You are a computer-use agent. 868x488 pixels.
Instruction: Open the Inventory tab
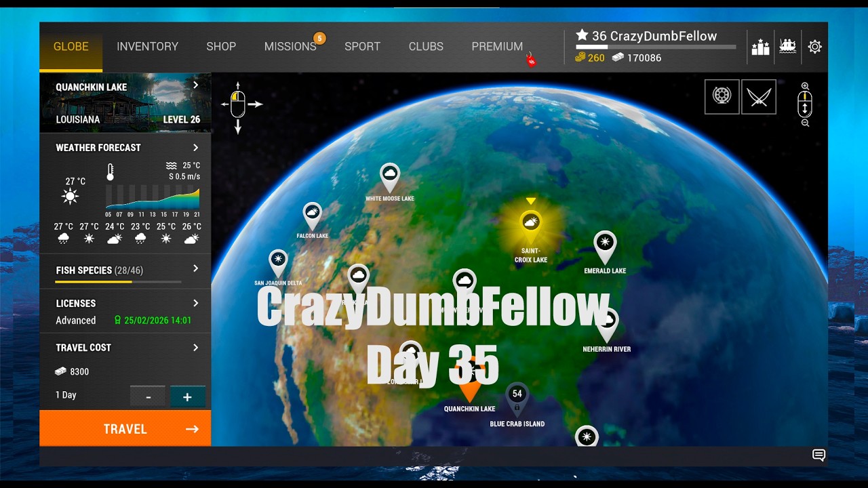coord(147,47)
